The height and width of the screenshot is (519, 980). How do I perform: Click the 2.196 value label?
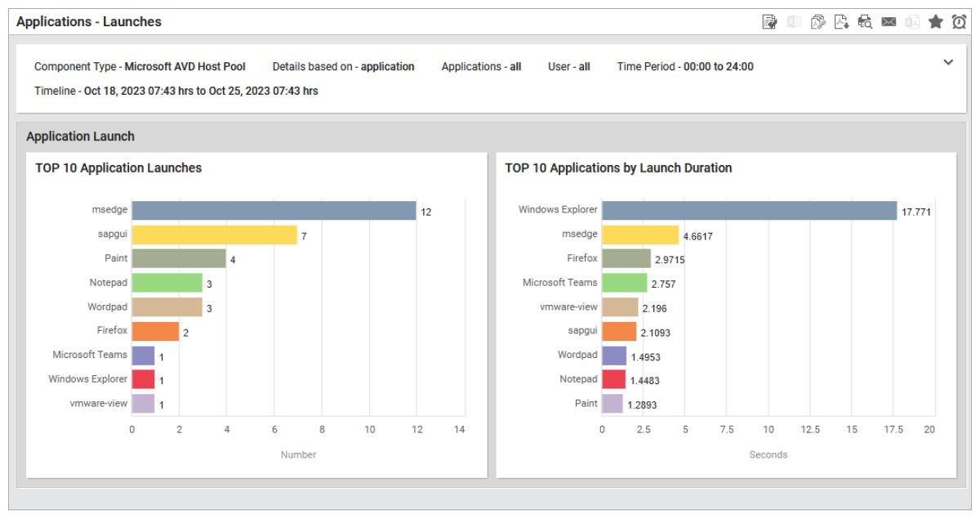click(655, 309)
